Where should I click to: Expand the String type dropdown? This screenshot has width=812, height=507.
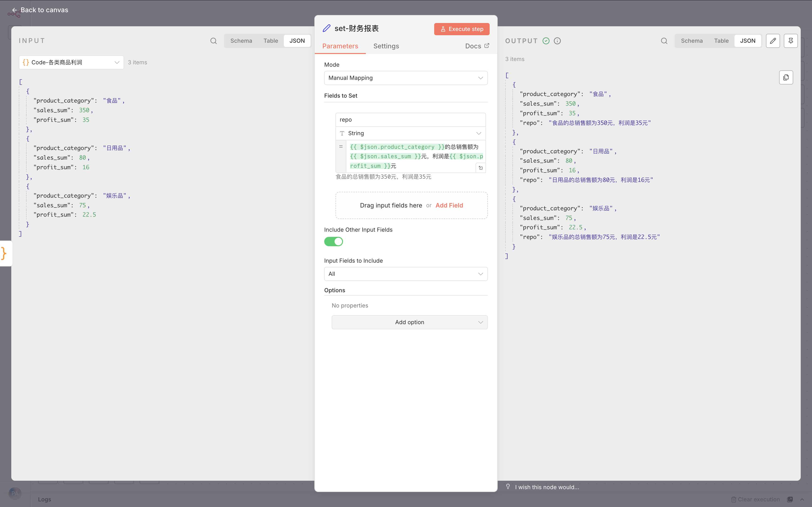point(410,134)
